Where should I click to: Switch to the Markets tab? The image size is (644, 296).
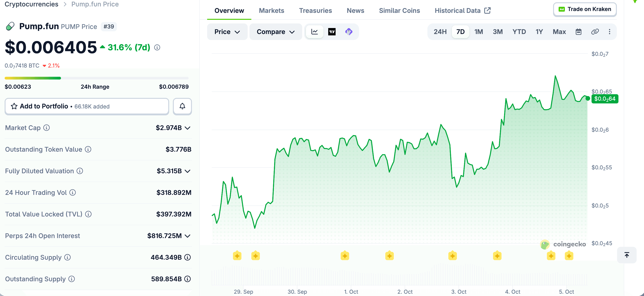tap(272, 11)
